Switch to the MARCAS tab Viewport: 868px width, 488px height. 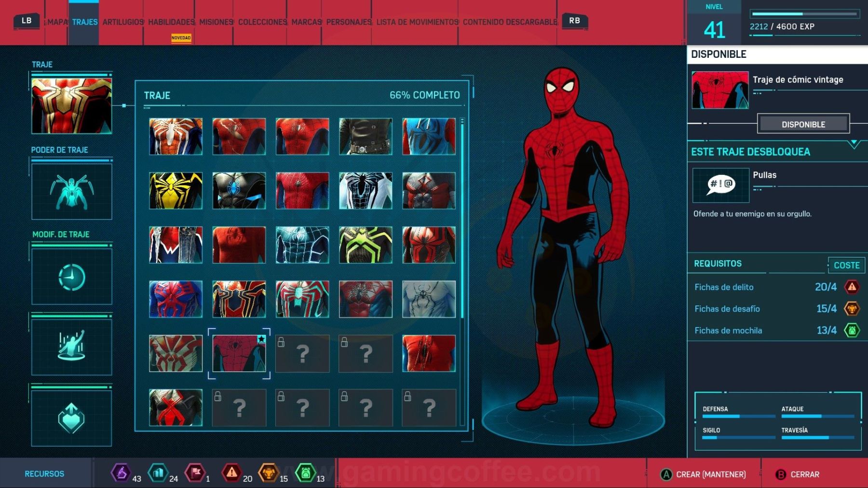point(306,22)
